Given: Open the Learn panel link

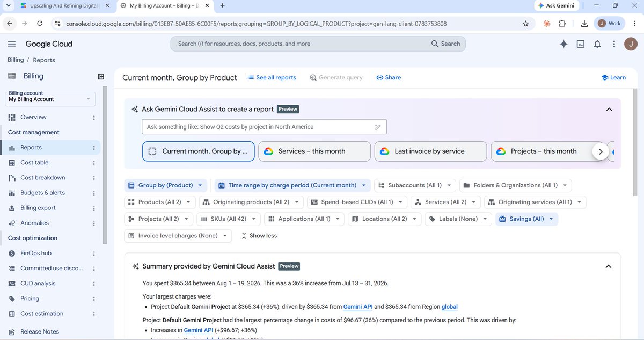Looking at the screenshot, I should (613, 78).
